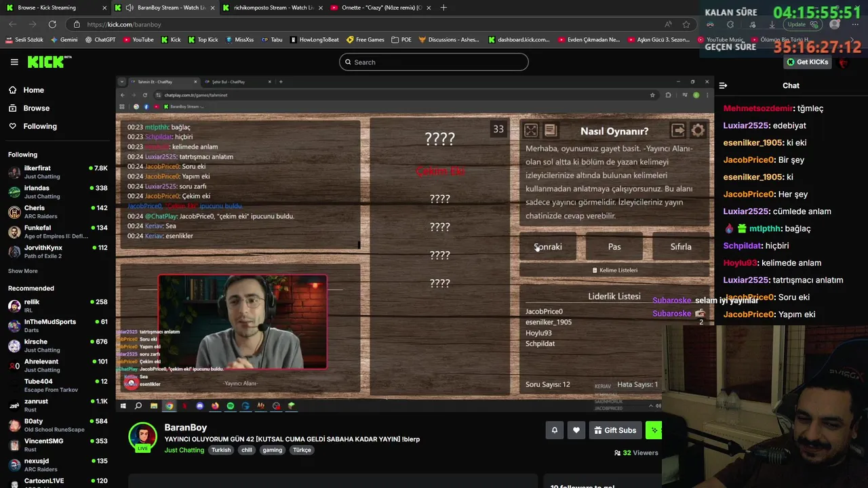Open ilkerfirat's channel from Following
This screenshot has width=868, height=488.
[58, 172]
